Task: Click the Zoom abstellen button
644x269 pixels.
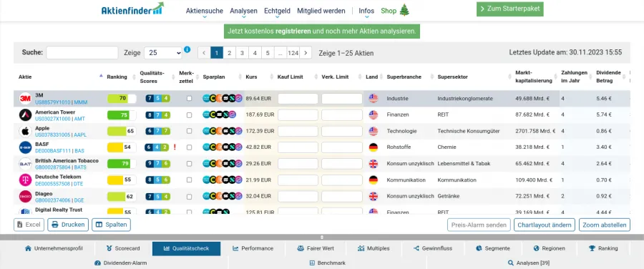Action: (605, 225)
